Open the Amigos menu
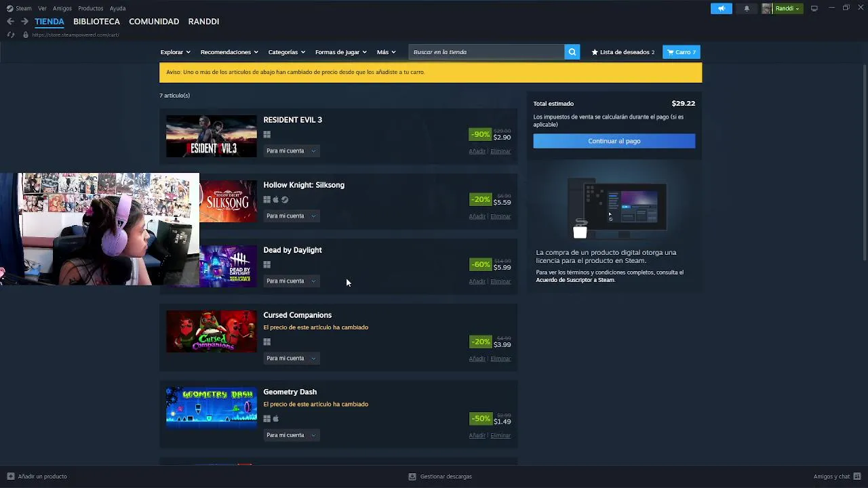 62,8
